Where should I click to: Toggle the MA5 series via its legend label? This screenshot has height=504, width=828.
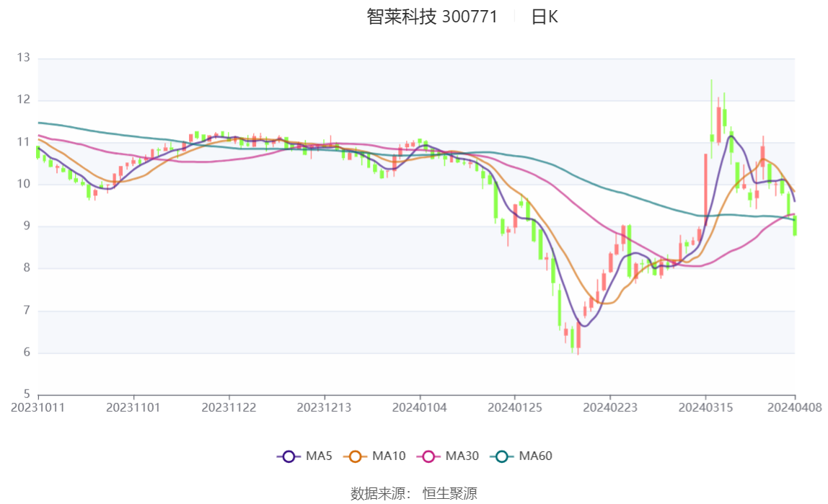[319, 456]
